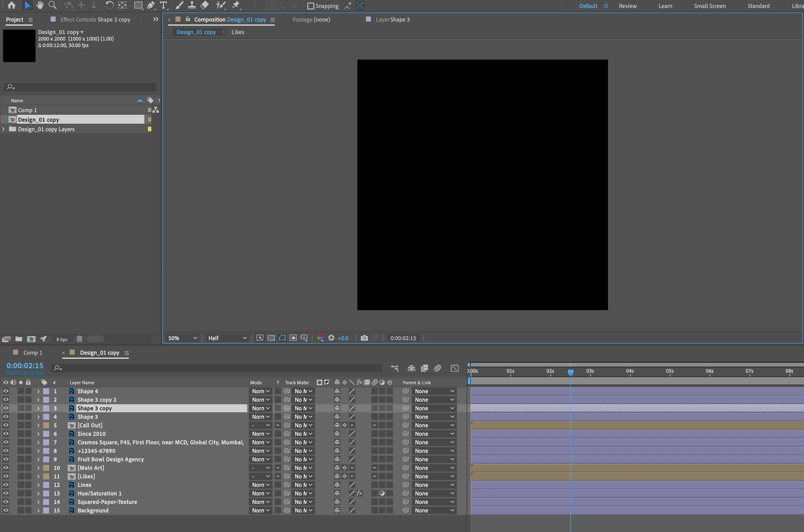804x532 pixels.
Task: Select the Type tool
Action: (x=164, y=5)
